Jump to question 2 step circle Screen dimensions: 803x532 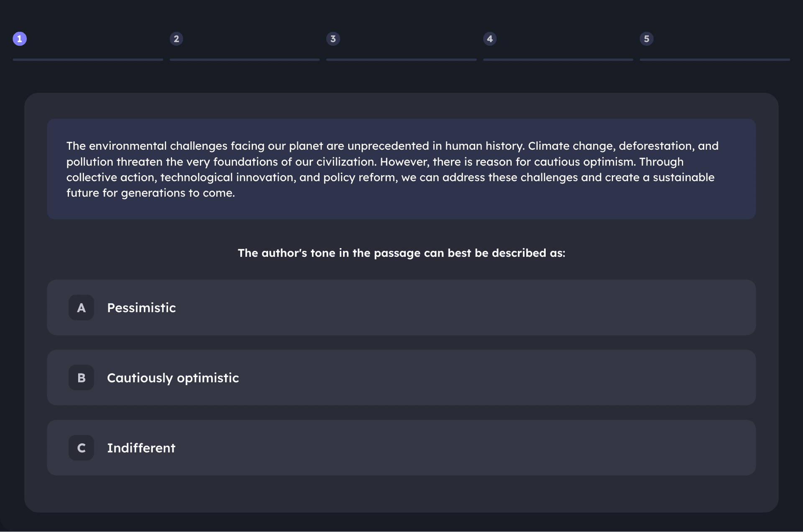[x=176, y=39]
